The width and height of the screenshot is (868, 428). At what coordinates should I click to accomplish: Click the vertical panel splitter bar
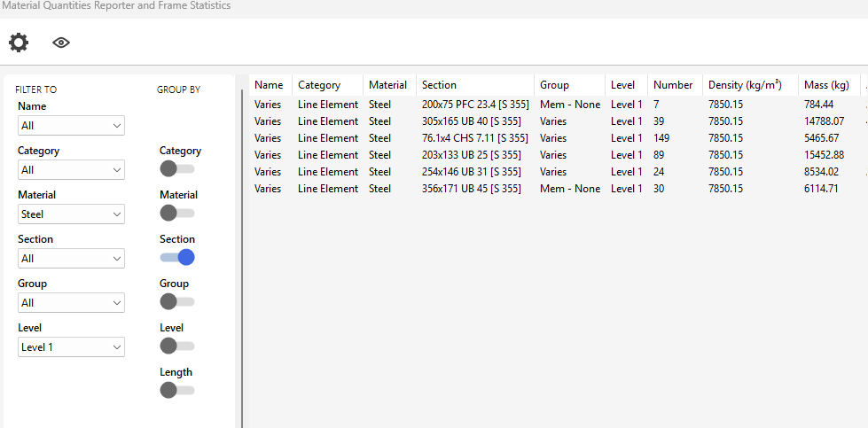242,258
